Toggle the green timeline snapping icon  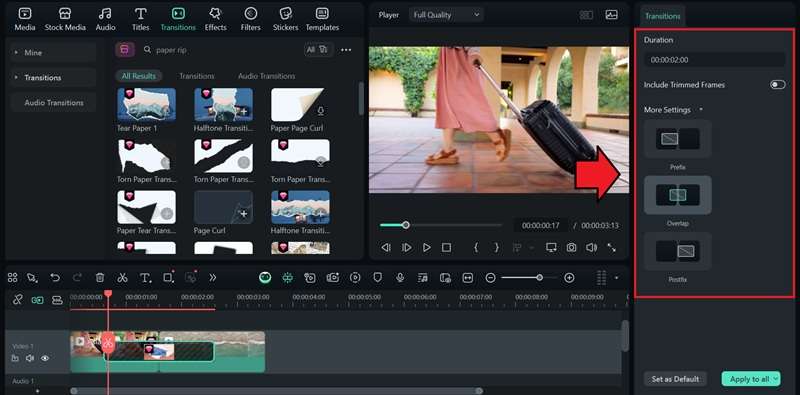288,278
